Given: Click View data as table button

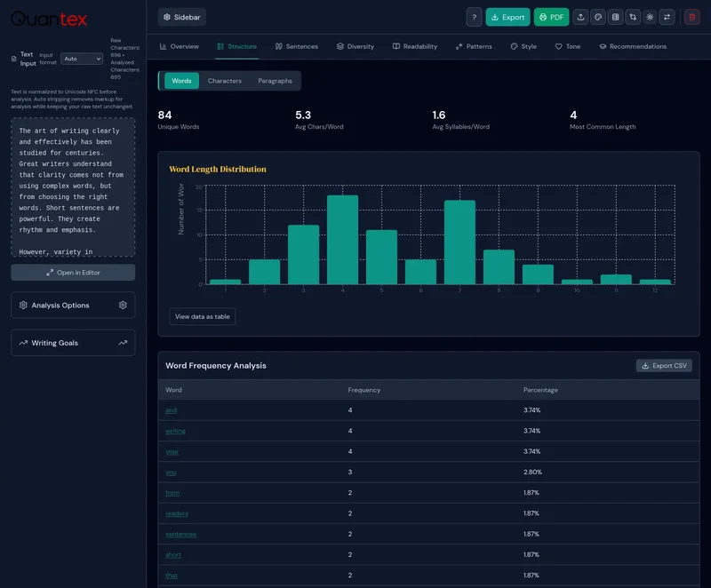Looking at the screenshot, I should click(203, 316).
